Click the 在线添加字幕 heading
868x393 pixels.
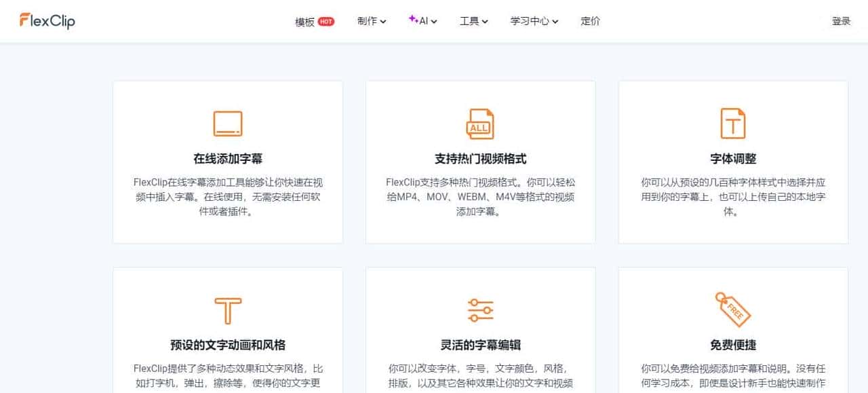click(227, 157)
